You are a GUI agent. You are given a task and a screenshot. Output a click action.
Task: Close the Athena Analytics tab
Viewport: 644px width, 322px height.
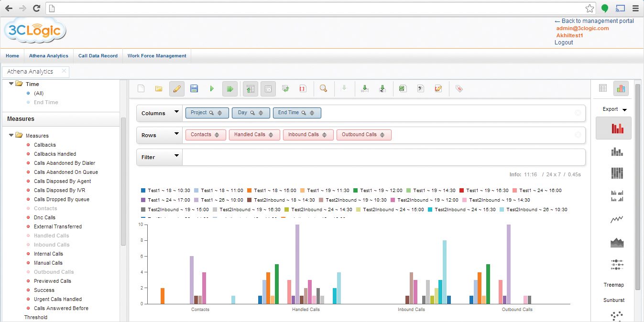tap(64, 71)
